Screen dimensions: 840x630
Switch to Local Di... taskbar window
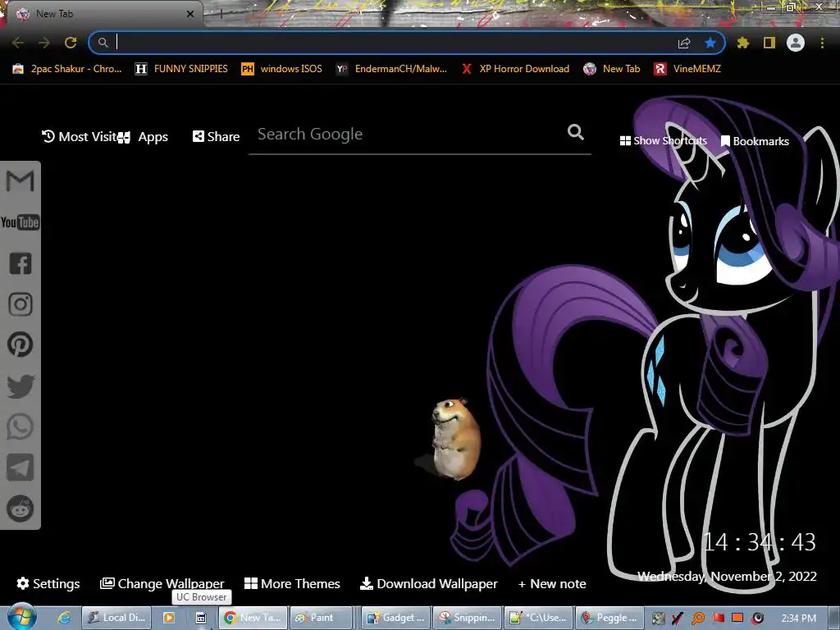point(116,618)
